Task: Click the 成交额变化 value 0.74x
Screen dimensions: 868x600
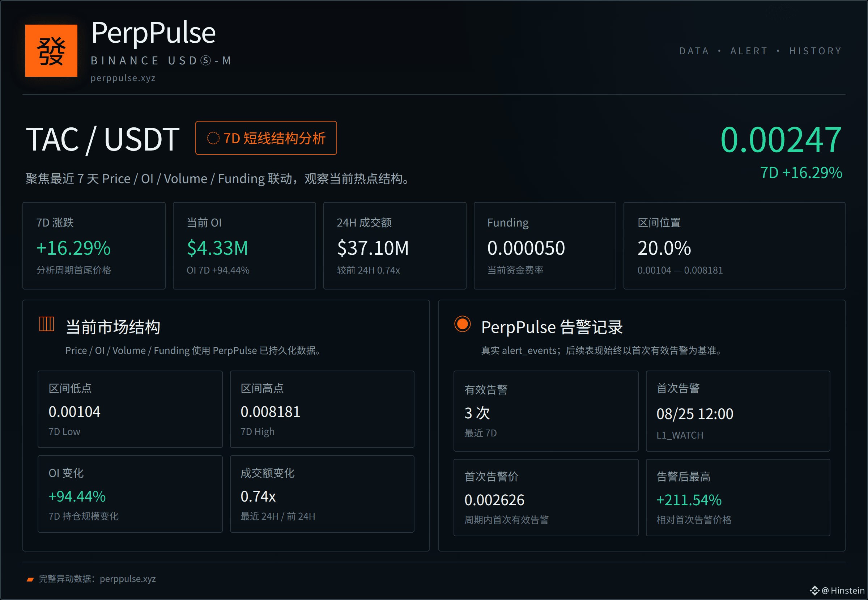Action: (258, 496)
